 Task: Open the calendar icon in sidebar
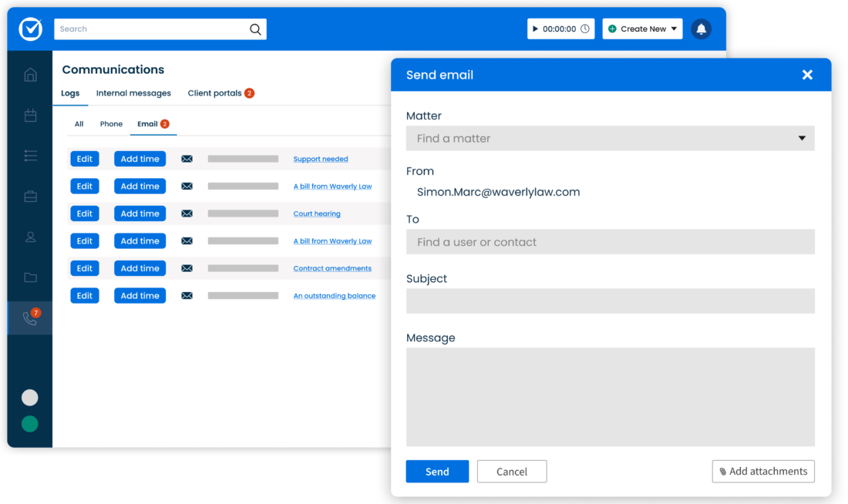pyautogui.click(x=30, y=116)
